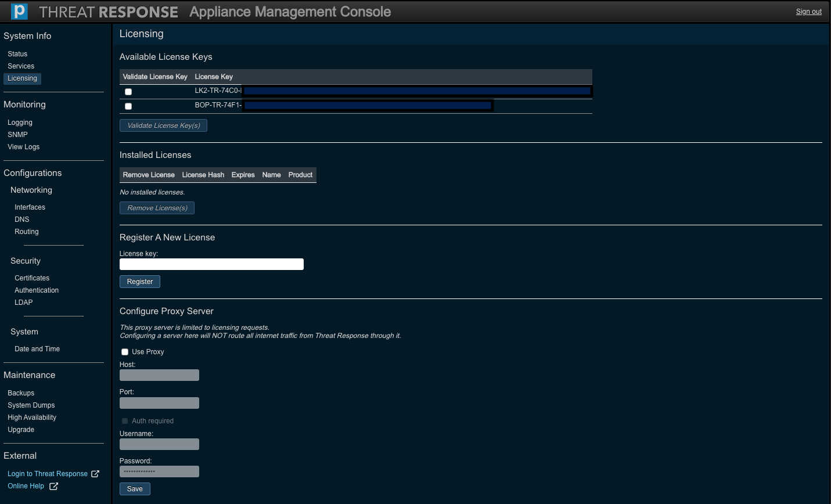
Task: Open View Logs under Monitoring
Action: tap(24, 147)
